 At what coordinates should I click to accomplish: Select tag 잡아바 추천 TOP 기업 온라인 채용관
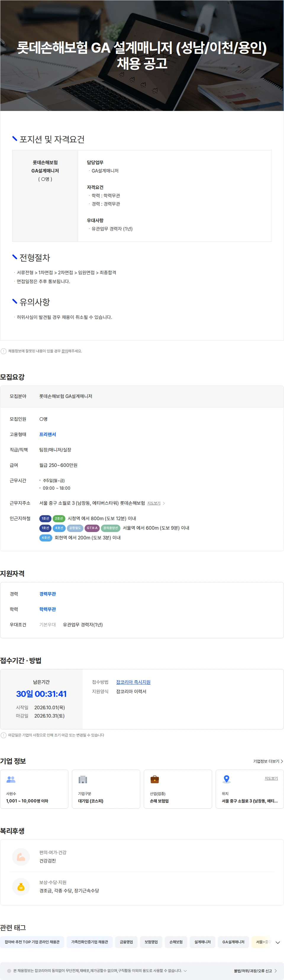(32, 942)
